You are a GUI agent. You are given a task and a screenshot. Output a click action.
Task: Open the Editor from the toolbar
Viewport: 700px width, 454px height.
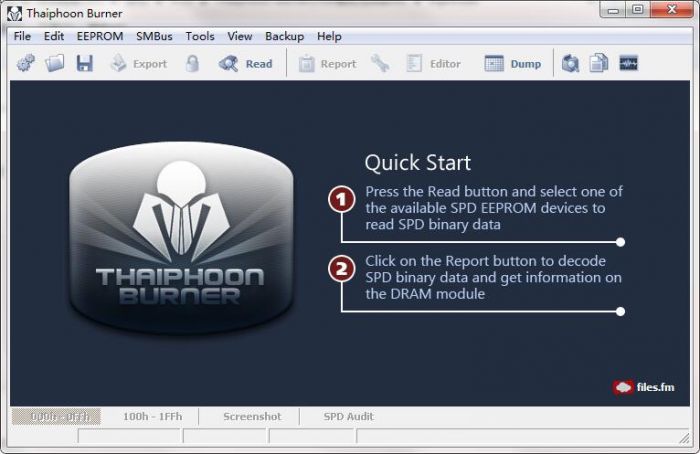(x=433, y=64)
